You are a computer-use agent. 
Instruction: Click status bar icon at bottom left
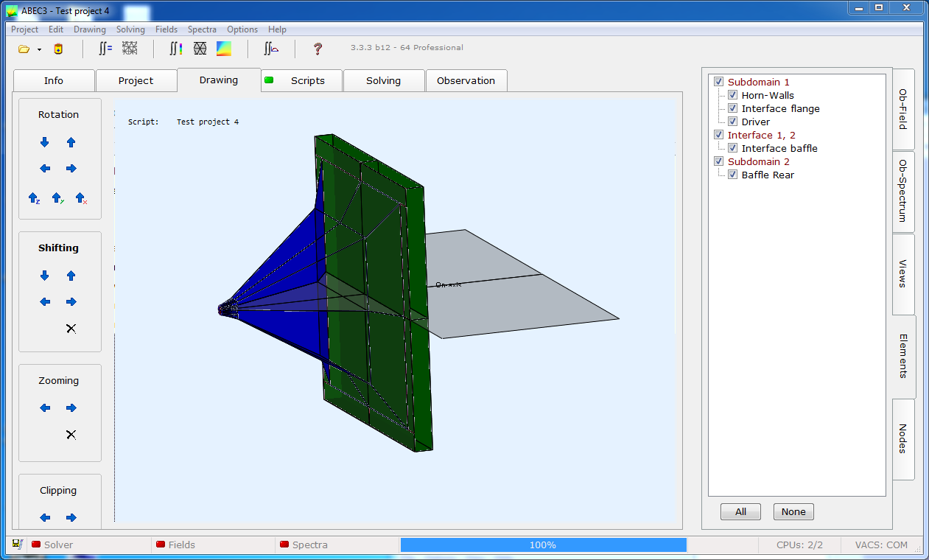pyautogui.click(x=17, y=545)
